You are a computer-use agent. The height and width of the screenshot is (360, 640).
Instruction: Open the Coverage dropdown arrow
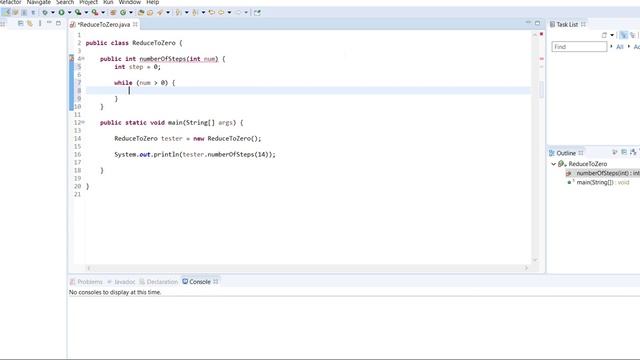86,12
